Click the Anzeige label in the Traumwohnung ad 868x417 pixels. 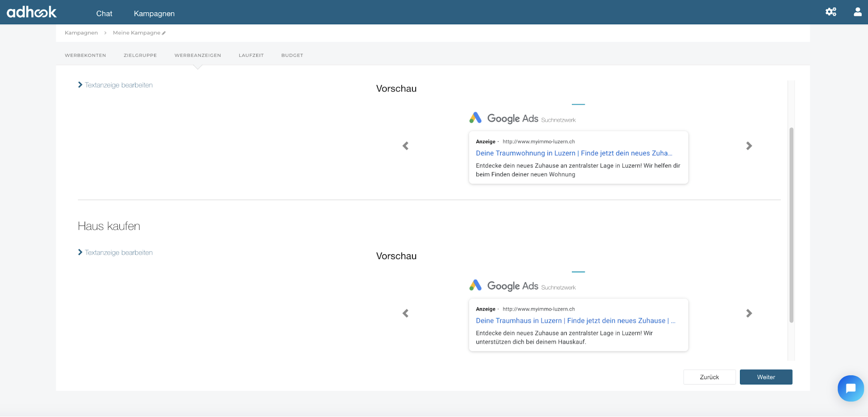tap(485, 141)
